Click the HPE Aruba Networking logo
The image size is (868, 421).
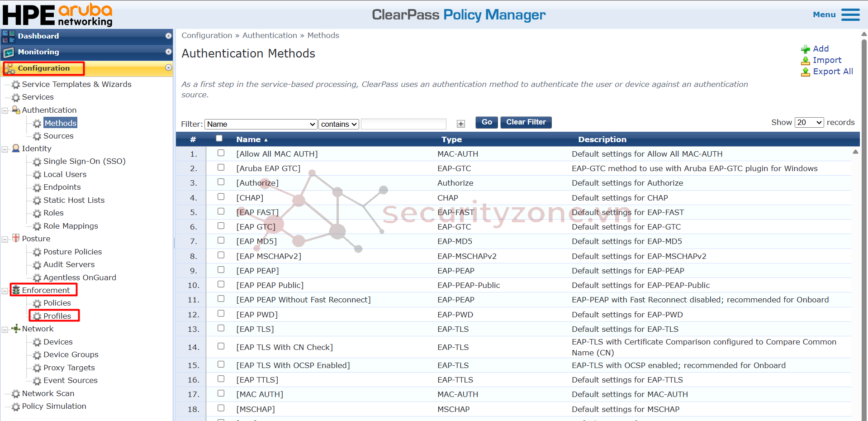[x=57, y=15]
